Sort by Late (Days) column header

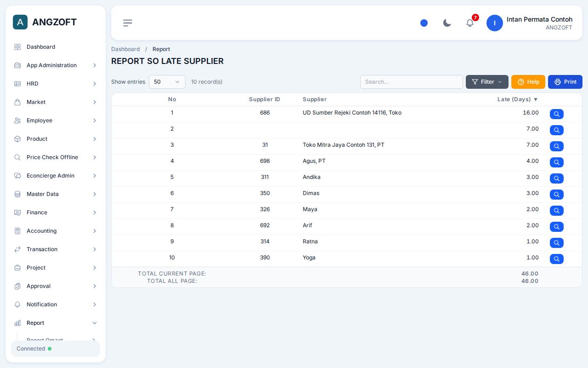(518, 99)
